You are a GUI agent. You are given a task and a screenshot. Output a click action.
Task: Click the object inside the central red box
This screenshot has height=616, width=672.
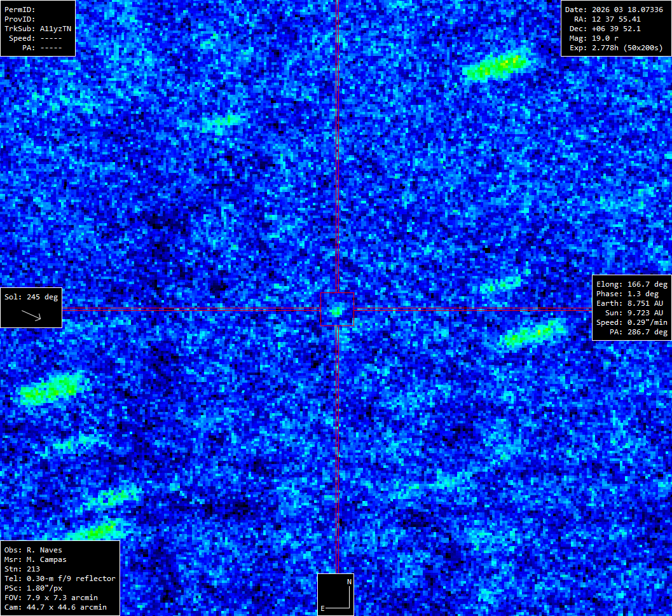click(336, 310)
